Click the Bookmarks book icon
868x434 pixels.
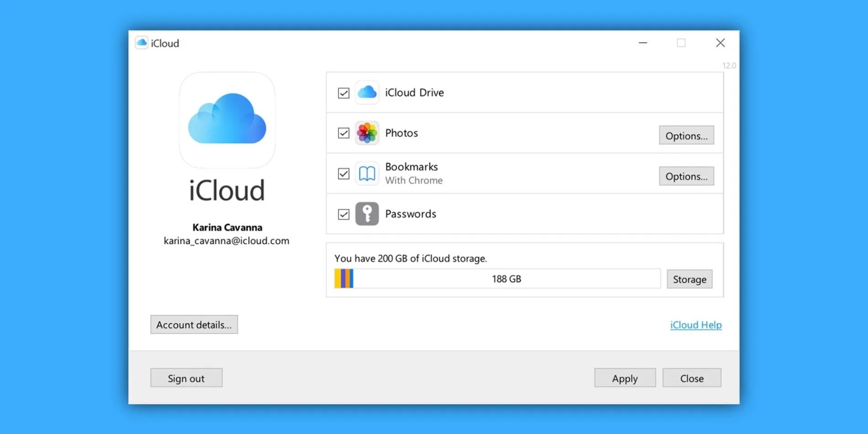click(367, 174)
